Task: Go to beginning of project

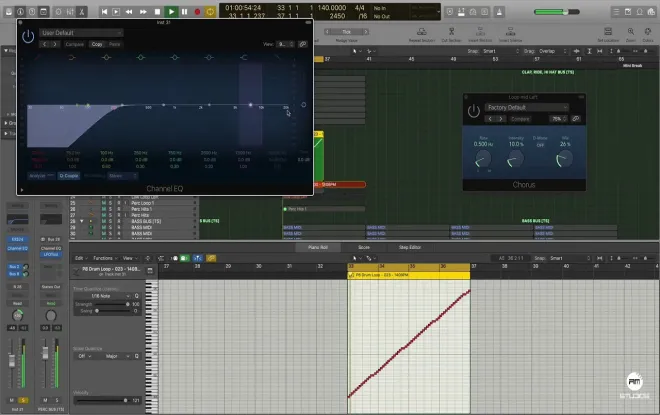Action: pyautogui.click(x=104, y=12)
